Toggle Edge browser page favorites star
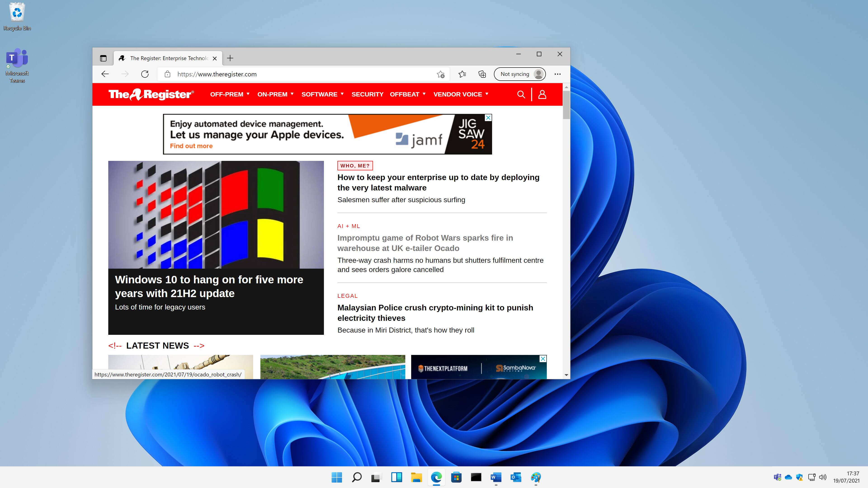This screenshot has height=488, width=868. coord(441,74)
